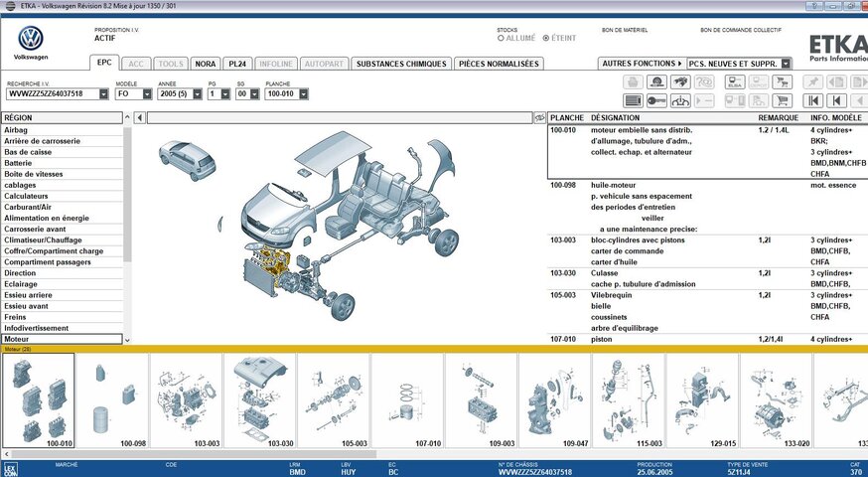Expand PCS. NEUVES ET SUPPR. dropdown

[x=786, y=64]
